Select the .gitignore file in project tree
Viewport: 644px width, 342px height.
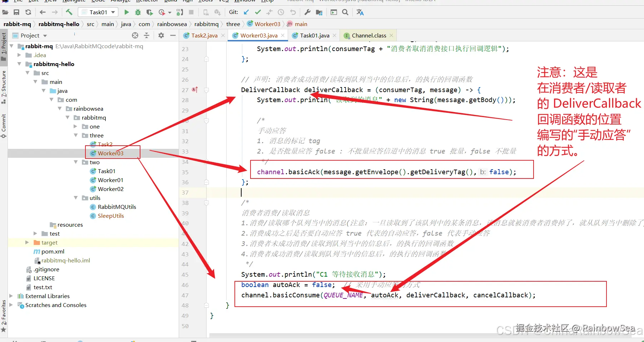pos(46,269)
